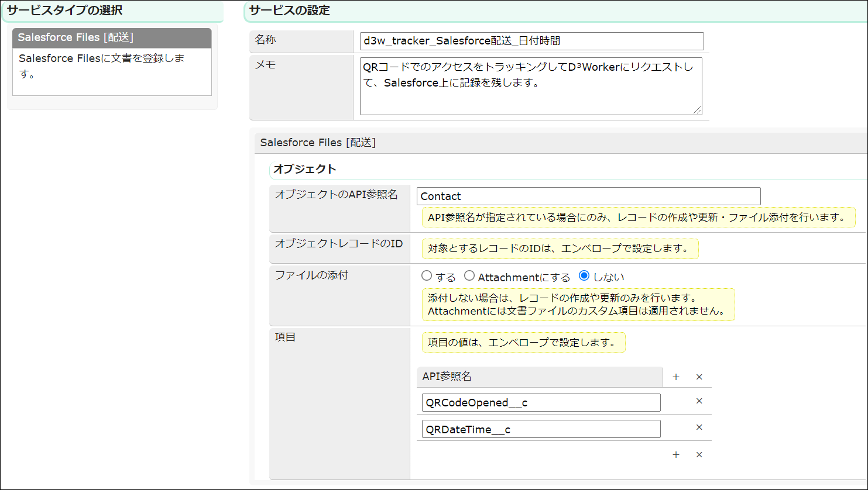Viewport: 868px width, 490px height.
Task: Click the plus icon below QRDateTime__c row
Action: (x=676, y=455)
